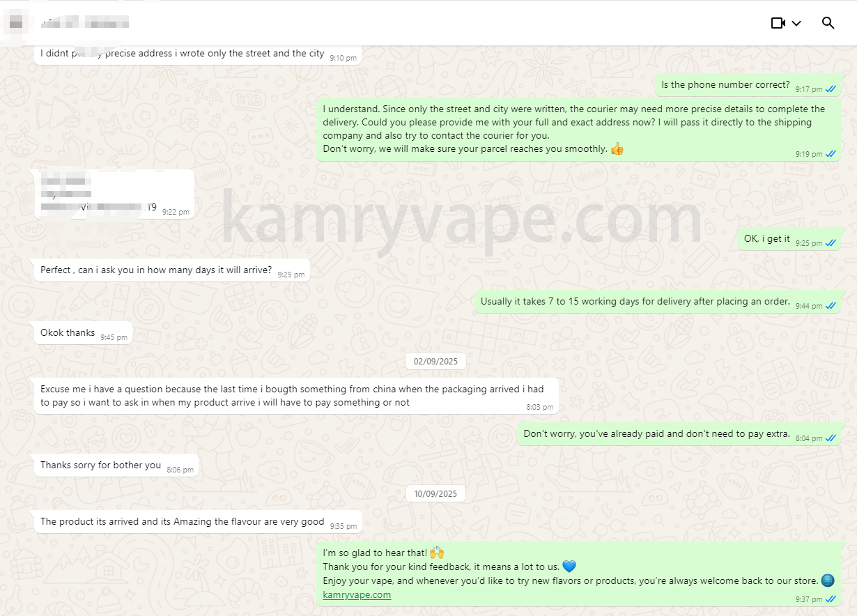857x616 pixels.
Task: Open the kamryvape.com link
Action: 357,594
